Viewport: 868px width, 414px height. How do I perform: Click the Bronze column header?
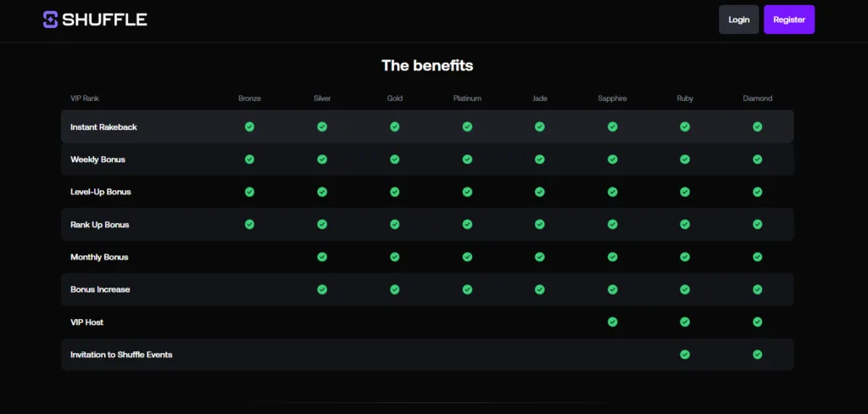[250, 98]
